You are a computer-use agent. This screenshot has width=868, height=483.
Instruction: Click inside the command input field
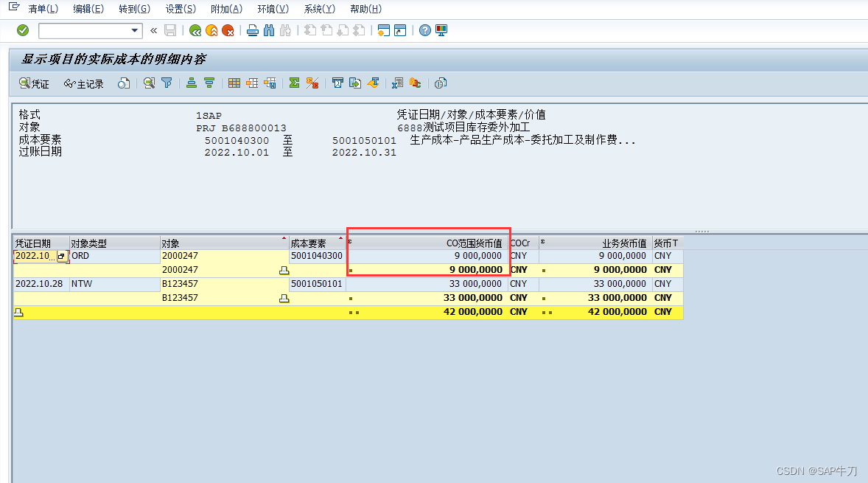[x=84, y=30]
